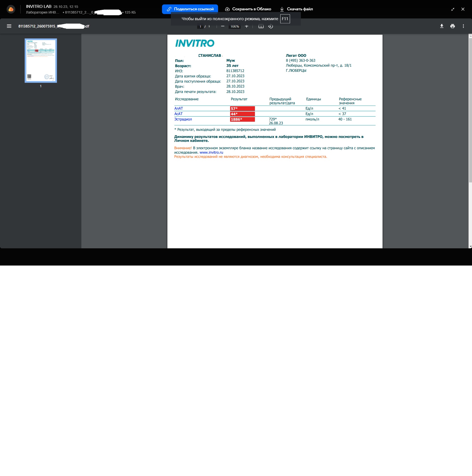Click the zoom out minus button
The width and height of the screenshot is (472, 476).
[223, 26]
